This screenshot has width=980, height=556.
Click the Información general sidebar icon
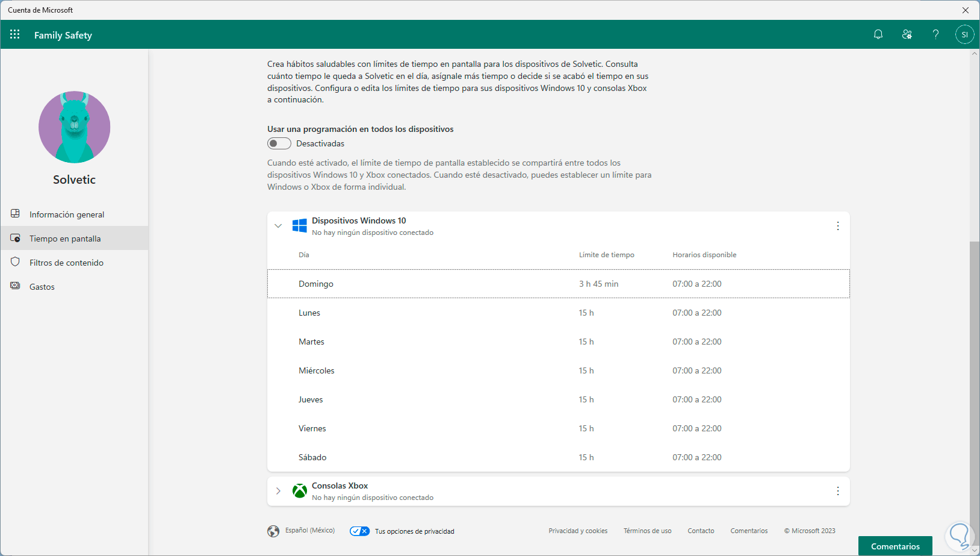[x=15, y=214]
